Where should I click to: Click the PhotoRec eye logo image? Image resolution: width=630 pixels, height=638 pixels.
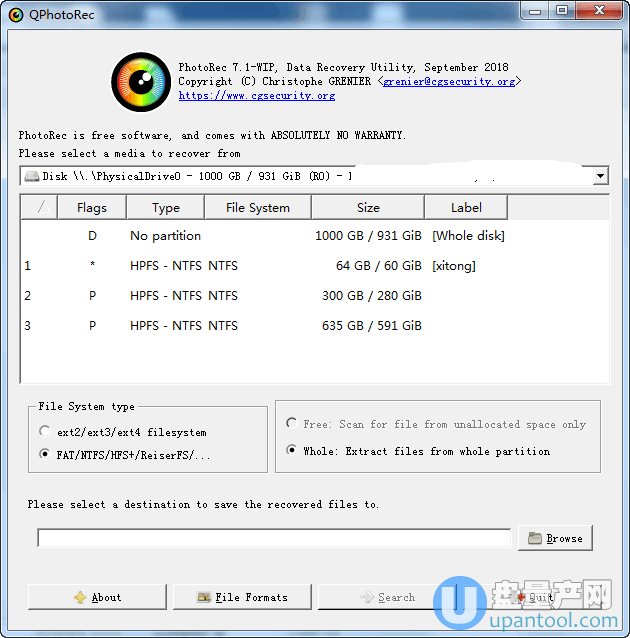tap(141, 82)
